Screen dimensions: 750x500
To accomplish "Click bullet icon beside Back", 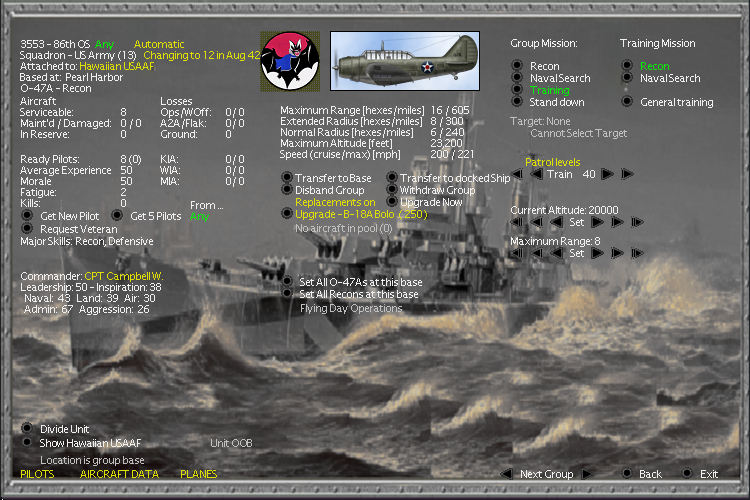I will [x=627, y=474].
